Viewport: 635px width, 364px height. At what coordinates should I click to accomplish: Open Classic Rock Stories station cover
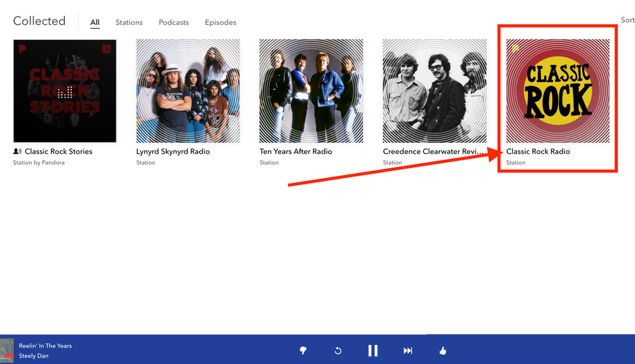pyautogui.click(x=65, y=91)
